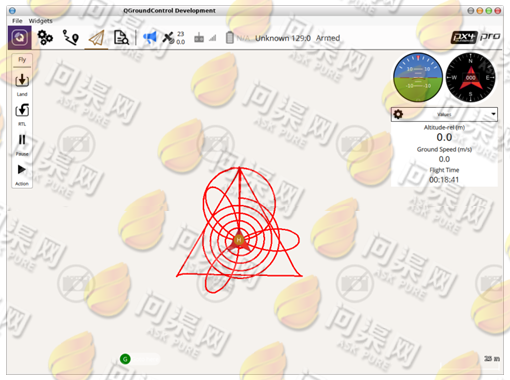Click the home position H marker

pyautogui.click(x=239, y=240)
